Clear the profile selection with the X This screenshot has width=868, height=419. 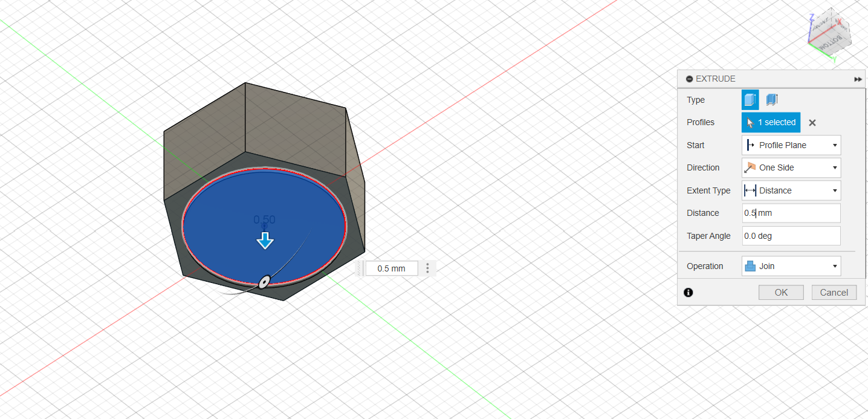(x=812, y=123)
